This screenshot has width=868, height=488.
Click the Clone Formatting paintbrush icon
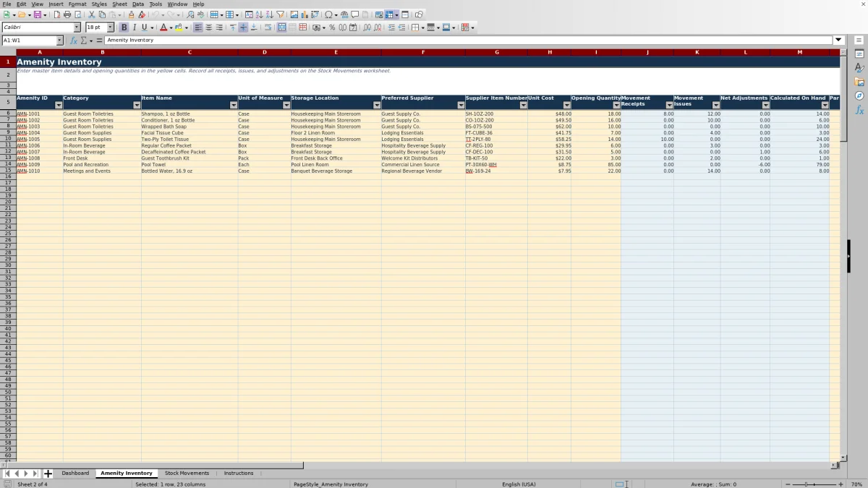point(132,14)
